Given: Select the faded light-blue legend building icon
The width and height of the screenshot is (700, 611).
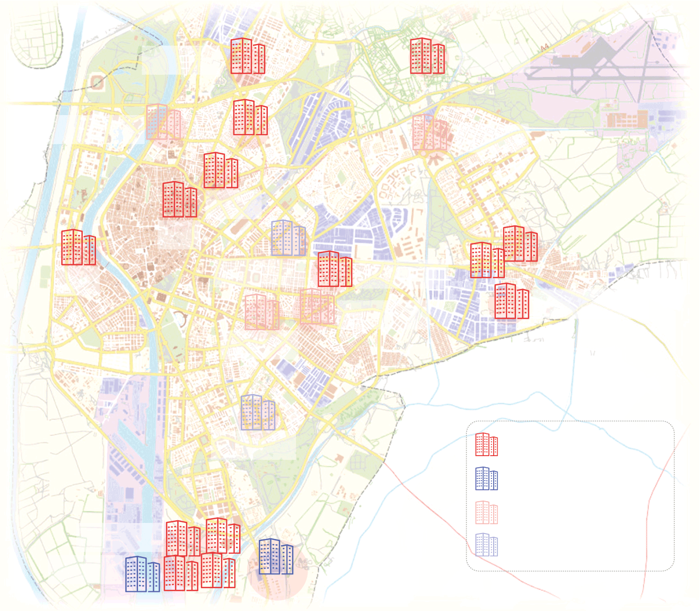Looking at the screenshot, I should 486,545.
